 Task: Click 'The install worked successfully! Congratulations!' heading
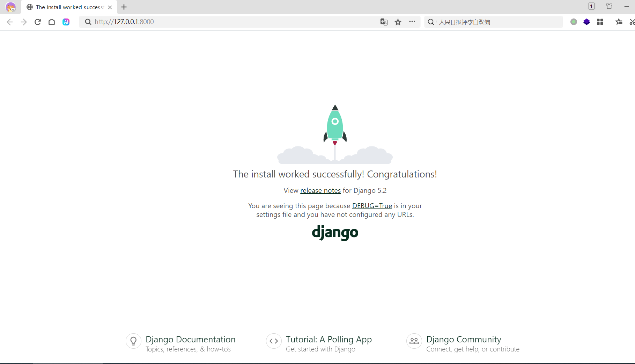tap(335, 174)
